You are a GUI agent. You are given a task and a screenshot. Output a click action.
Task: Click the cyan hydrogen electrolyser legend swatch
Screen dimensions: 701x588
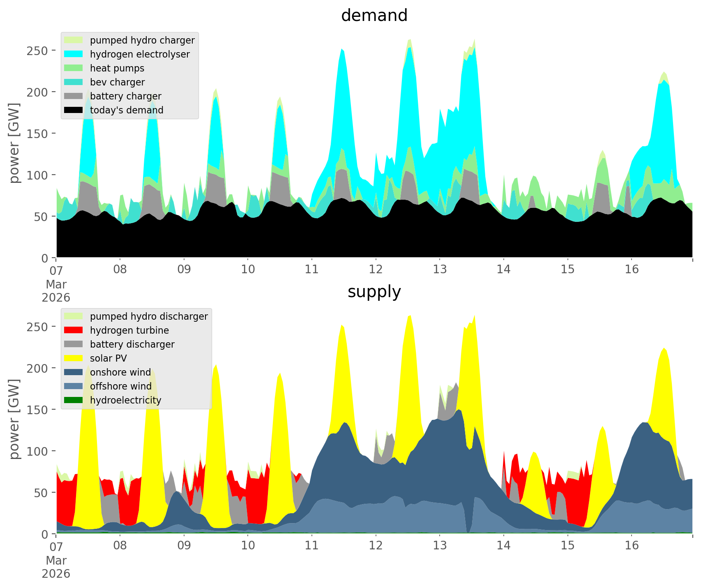[74, 54]
